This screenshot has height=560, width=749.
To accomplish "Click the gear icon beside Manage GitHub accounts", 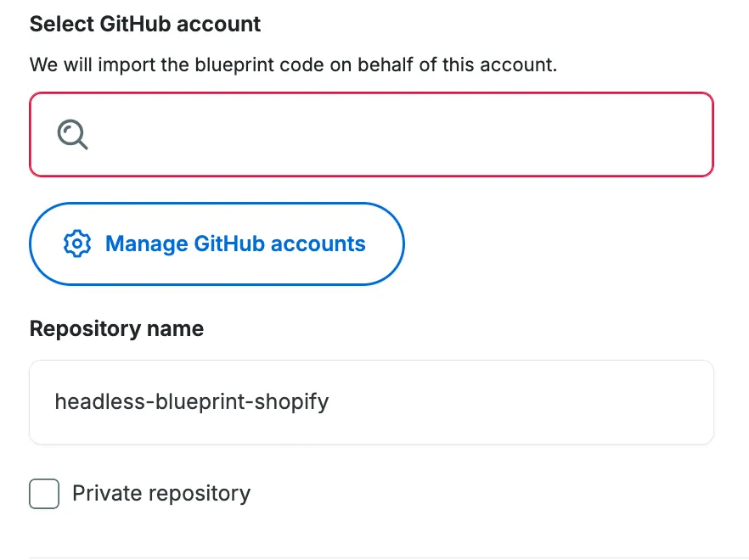I will pyautogui.click(x=77, y=244).
